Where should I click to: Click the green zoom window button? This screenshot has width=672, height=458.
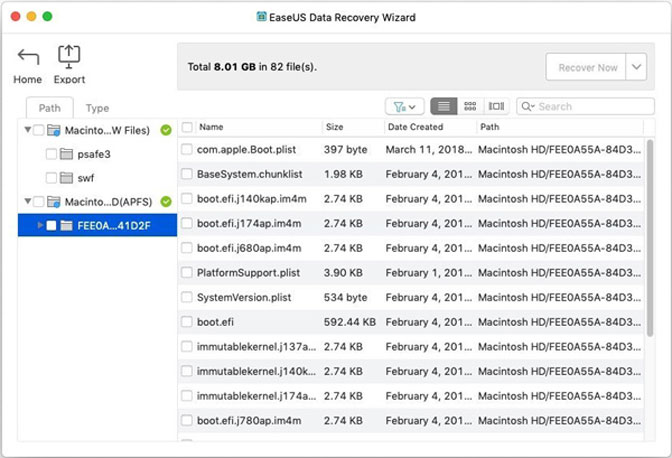pyautogui.click(x=48, y=16)
